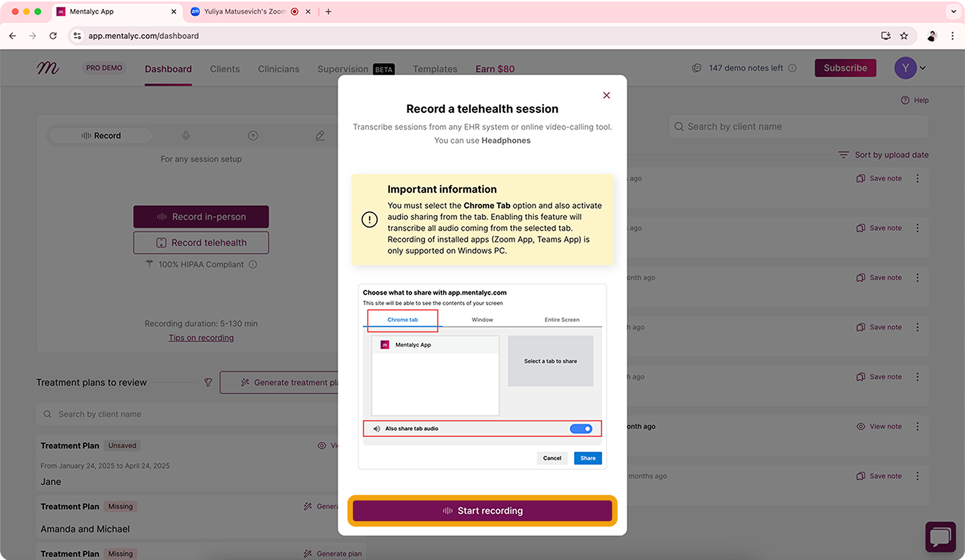
Task: Toggle the Also share tab audio switch
Action: tap(581, 429)
